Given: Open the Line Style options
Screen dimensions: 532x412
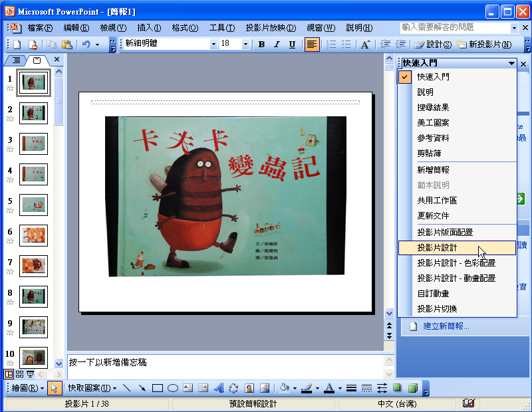Looking at the screenshot, I should 352,388.
